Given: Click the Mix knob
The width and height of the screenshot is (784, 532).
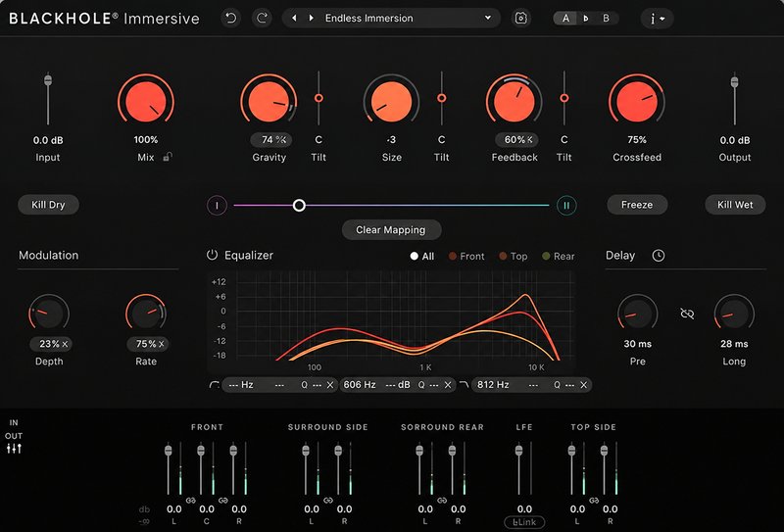Looking at the screenshot, I should tap(145, 101).
